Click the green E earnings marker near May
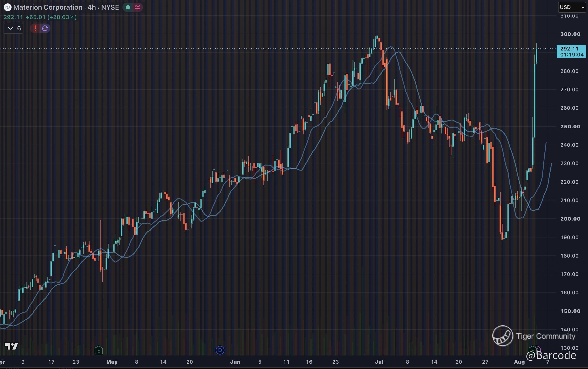Image resolution: width=588 pixels, height=369 pixels. coord(99,350)
